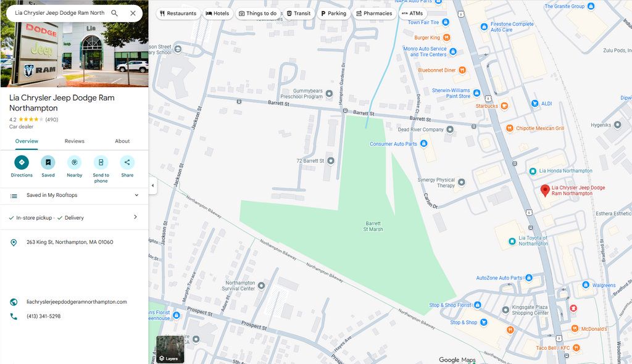Click the phone number (413) 341-5298
632x364 pixels.
(x=44, y=316)
